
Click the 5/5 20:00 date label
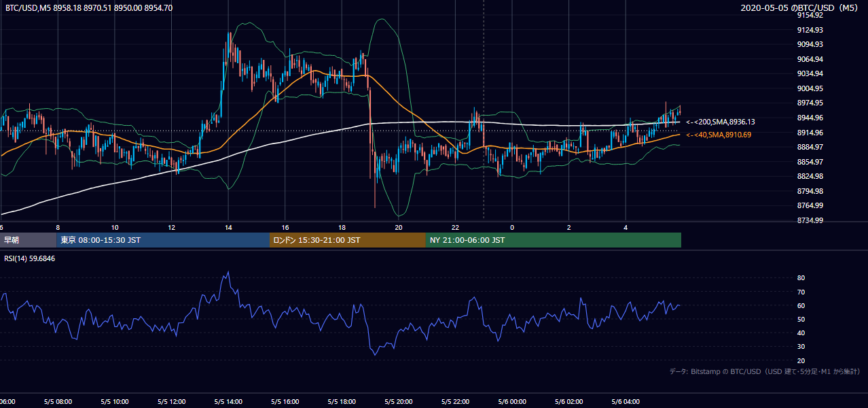pyautogui.click(x=399, y=401)
